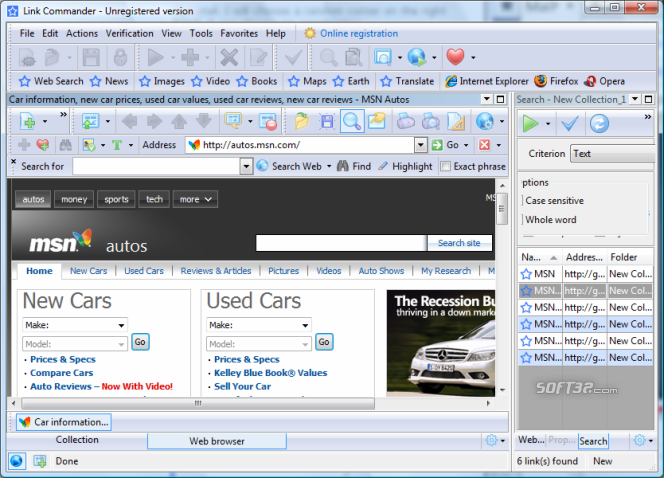Click the edit note pencil toolbar icon
Image resolution: width=664 pixels, height=478 pixels.
click(258, 57)
